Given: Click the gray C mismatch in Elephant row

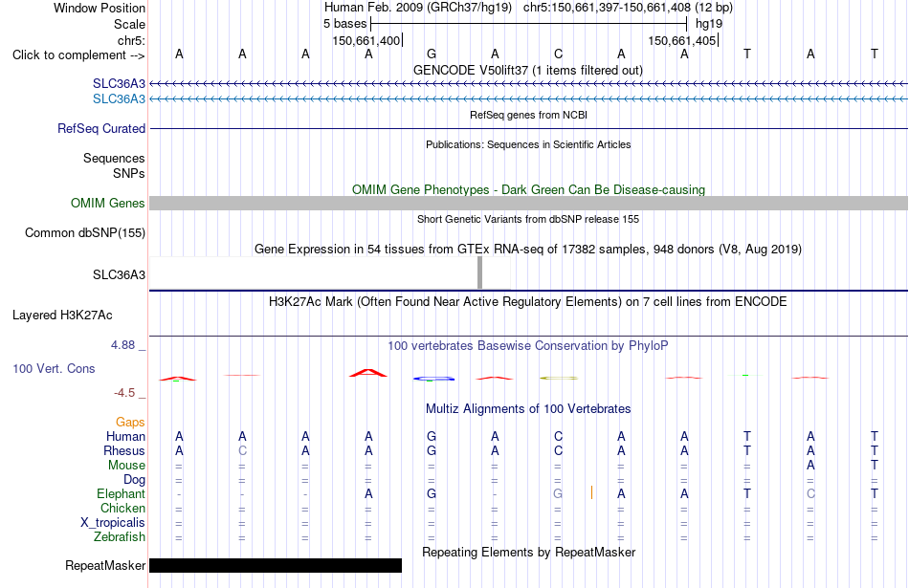Looking at the screenshot, I should click(x=810, y=493).
